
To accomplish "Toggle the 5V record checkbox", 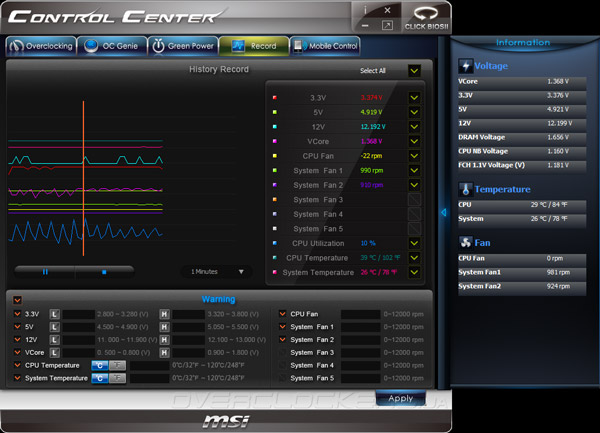I will click(414, 112).
